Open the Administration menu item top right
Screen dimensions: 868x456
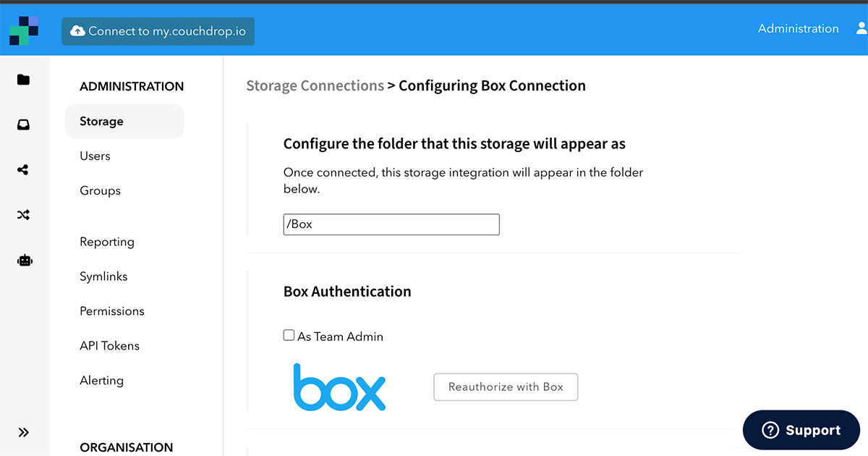pyautogui.click(x=798, y=29)
